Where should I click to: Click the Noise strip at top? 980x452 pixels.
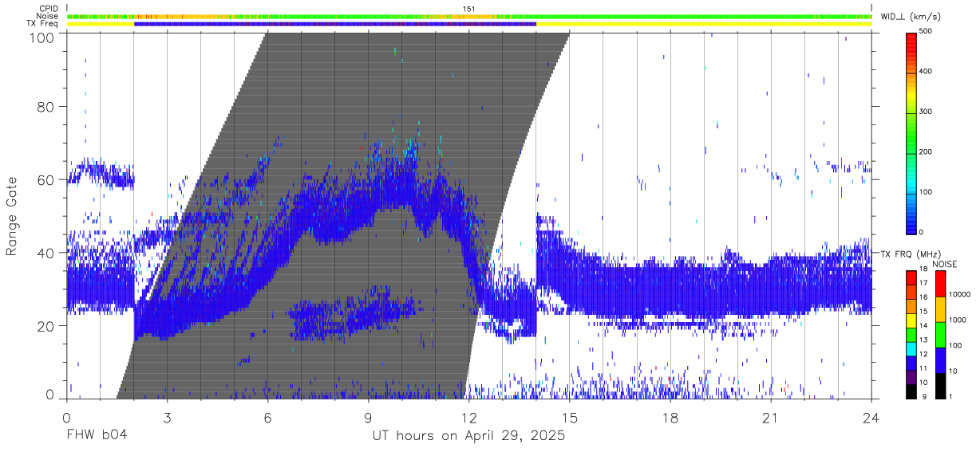click(469, 16)
